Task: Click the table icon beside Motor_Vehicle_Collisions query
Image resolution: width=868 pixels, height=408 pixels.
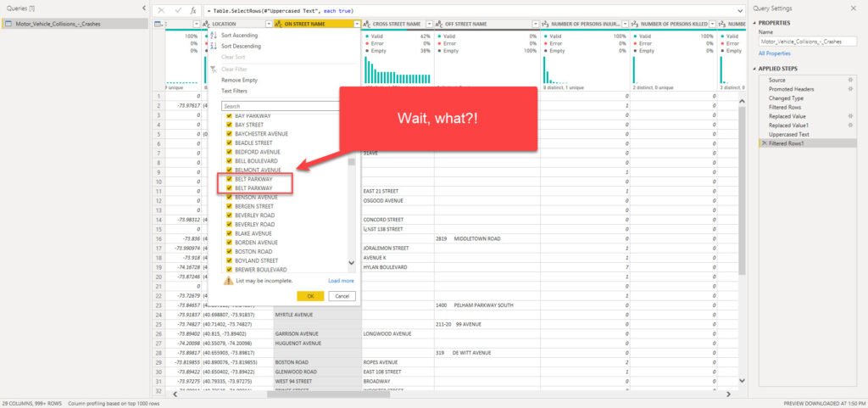Action: coord(8,25)
